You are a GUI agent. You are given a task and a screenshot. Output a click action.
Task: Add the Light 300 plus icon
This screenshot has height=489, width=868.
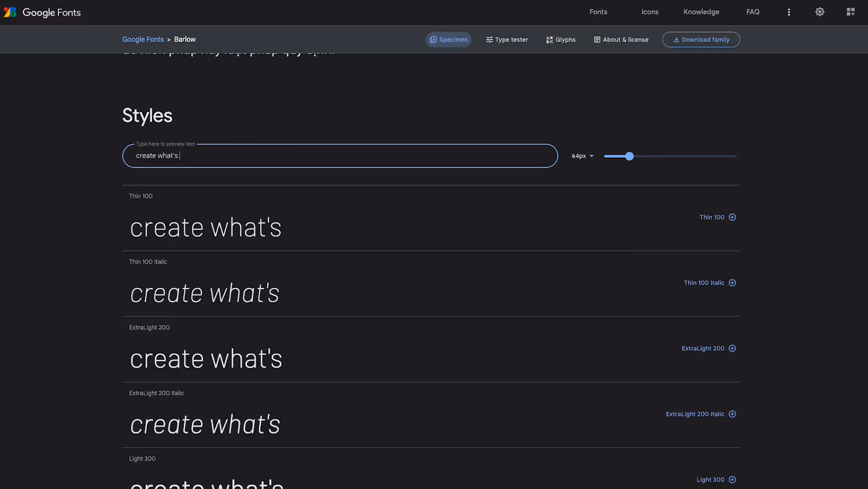[x=732, y=480]
